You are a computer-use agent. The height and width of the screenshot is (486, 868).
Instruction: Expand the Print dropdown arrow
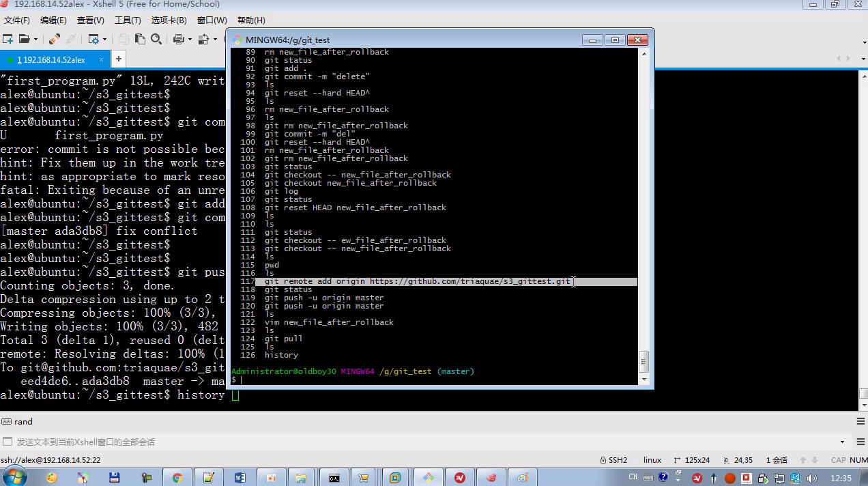pyautogui.click(x=189, y=39)
